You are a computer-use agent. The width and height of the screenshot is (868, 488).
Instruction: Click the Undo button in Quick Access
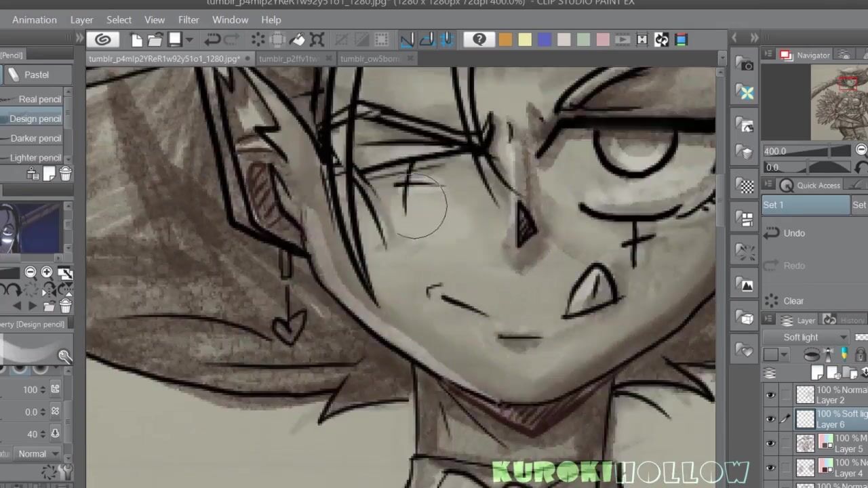(x=794, y=233)
